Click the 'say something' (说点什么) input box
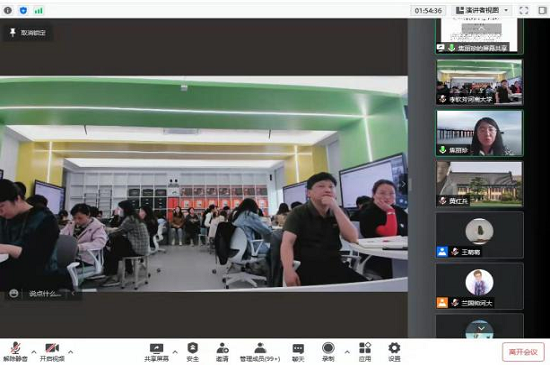The width and height of the screenshot is (550, 365). coord(45,293)
